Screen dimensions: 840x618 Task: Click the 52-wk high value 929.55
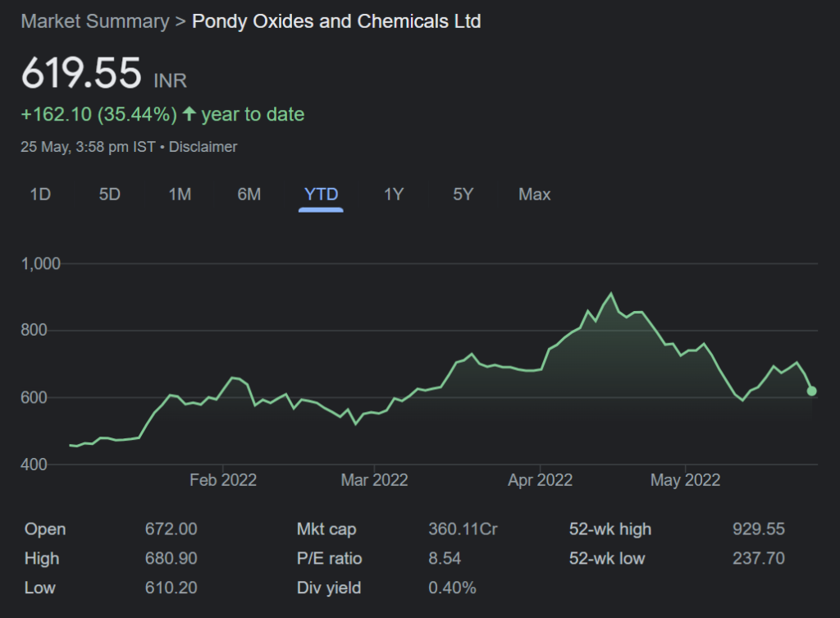tap(758, 529)
